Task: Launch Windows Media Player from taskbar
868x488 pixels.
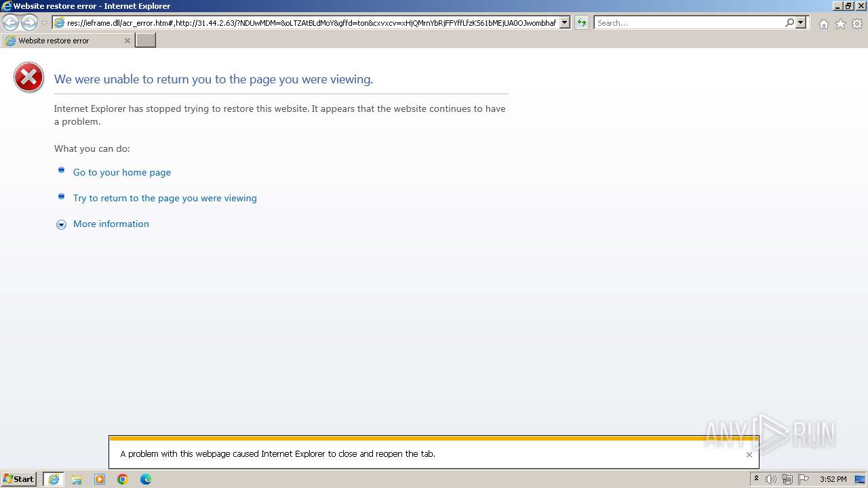Action: (x=100, y=479)
